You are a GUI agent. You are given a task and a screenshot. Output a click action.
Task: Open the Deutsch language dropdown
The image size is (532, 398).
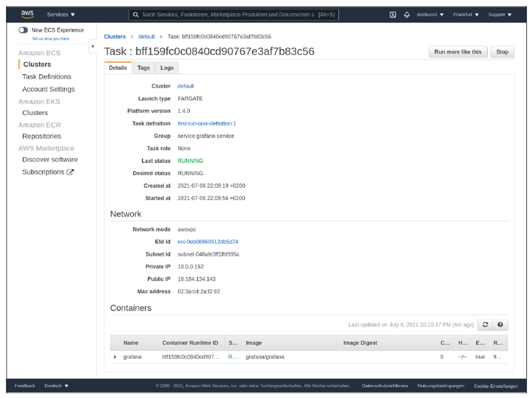[x=56, y=386]
